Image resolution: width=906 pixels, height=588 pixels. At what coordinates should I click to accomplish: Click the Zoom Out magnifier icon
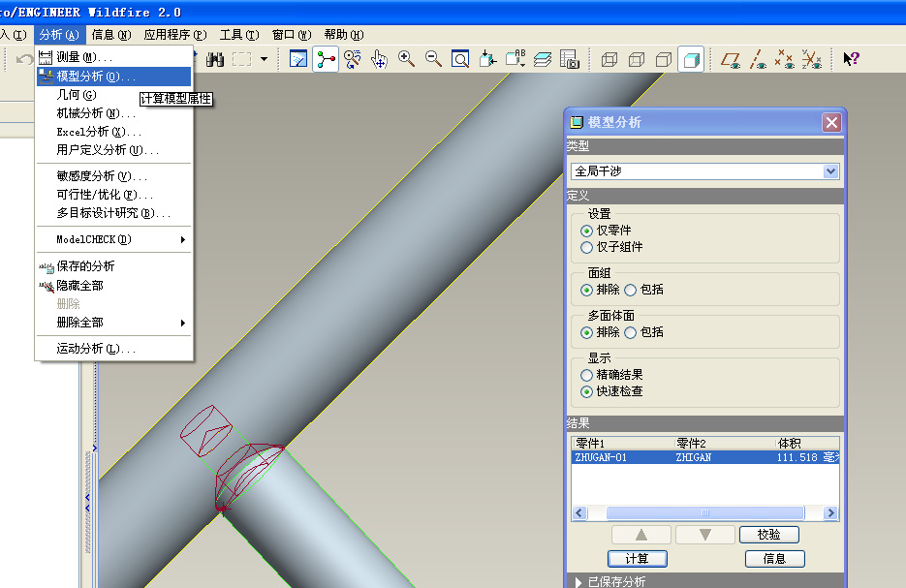coord(433,58)
